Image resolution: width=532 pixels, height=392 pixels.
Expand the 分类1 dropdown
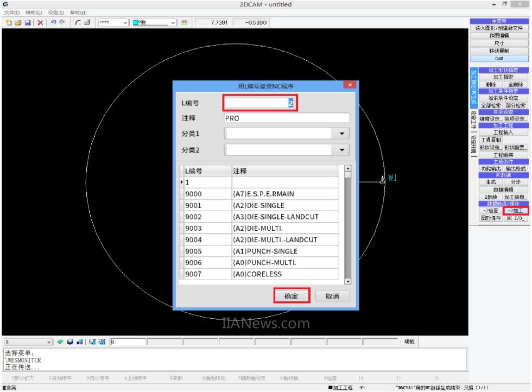341,133
